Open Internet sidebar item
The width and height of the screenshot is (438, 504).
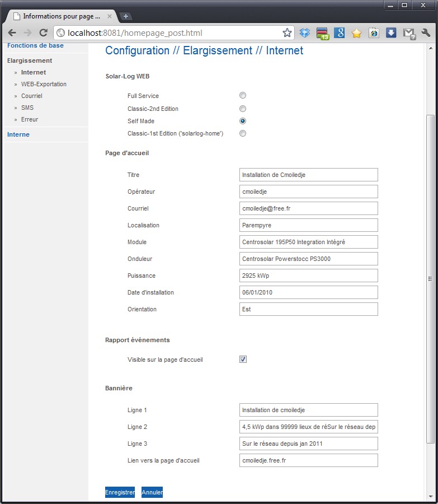(x=34, y=72)
